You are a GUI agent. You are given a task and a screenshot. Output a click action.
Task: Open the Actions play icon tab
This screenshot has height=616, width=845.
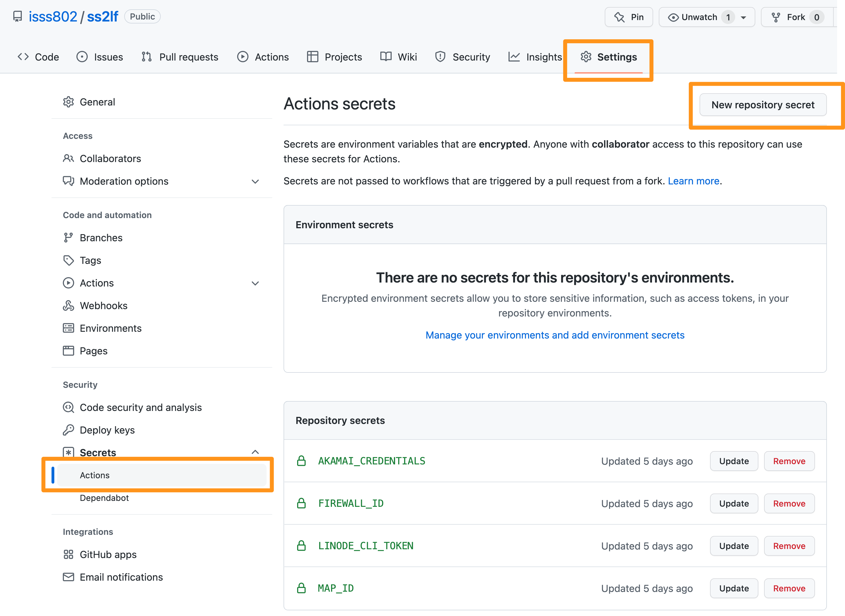[x=243, y=57]
